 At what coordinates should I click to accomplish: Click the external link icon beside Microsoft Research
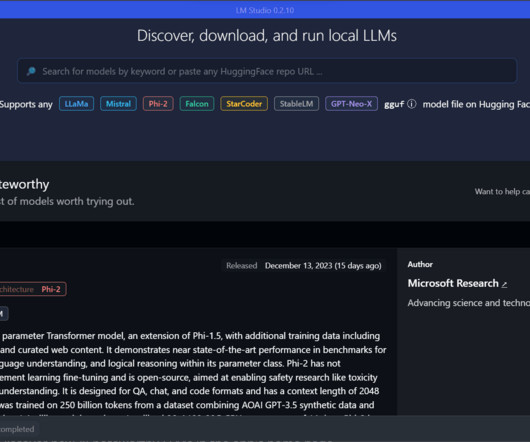[x=504, y=285]
